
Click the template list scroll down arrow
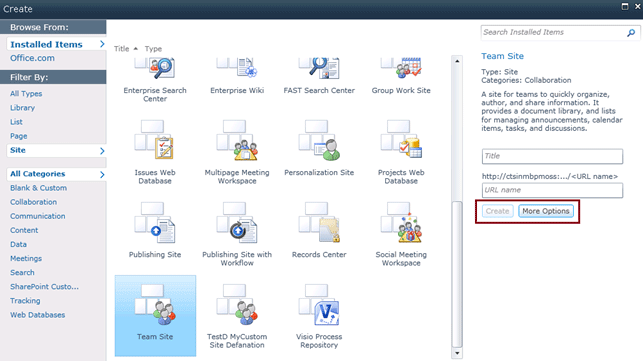[x=457, y=353]
